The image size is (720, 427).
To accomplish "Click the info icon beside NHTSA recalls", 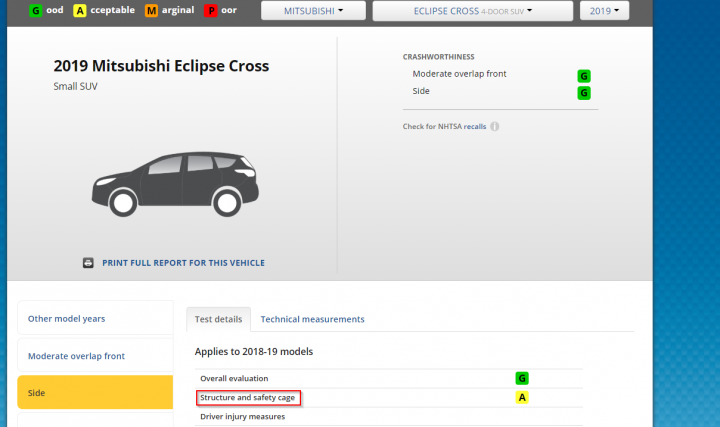I will pos(495,126).
